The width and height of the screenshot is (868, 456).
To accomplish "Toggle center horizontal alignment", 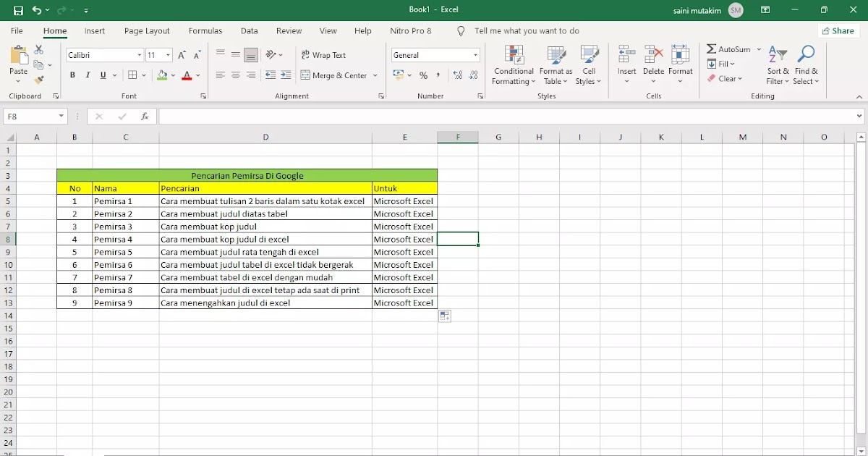I will [x=236, y=75].
